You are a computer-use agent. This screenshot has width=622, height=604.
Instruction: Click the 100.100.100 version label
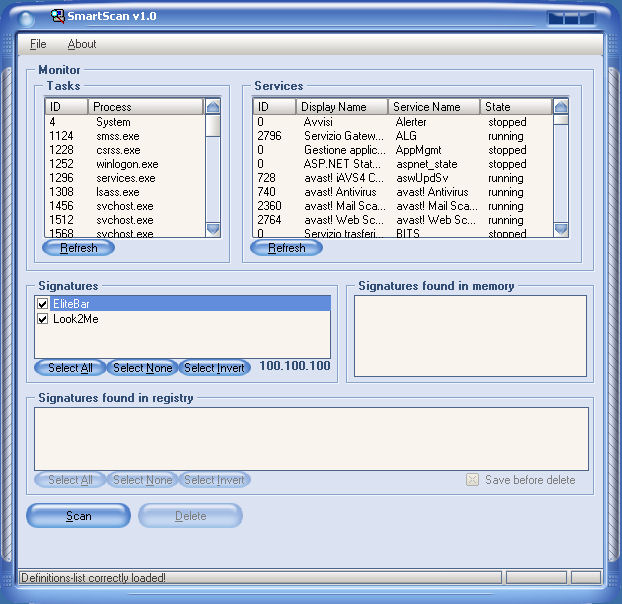295,366
